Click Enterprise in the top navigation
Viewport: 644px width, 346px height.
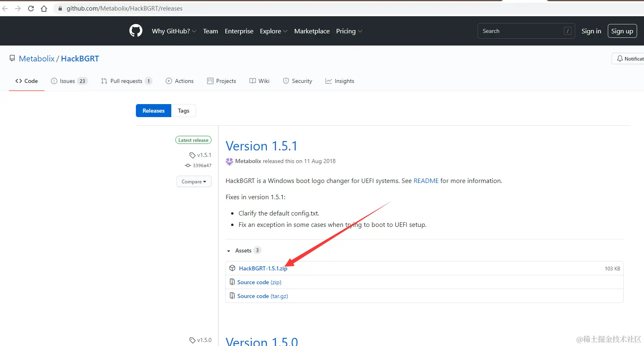[239, 31]
